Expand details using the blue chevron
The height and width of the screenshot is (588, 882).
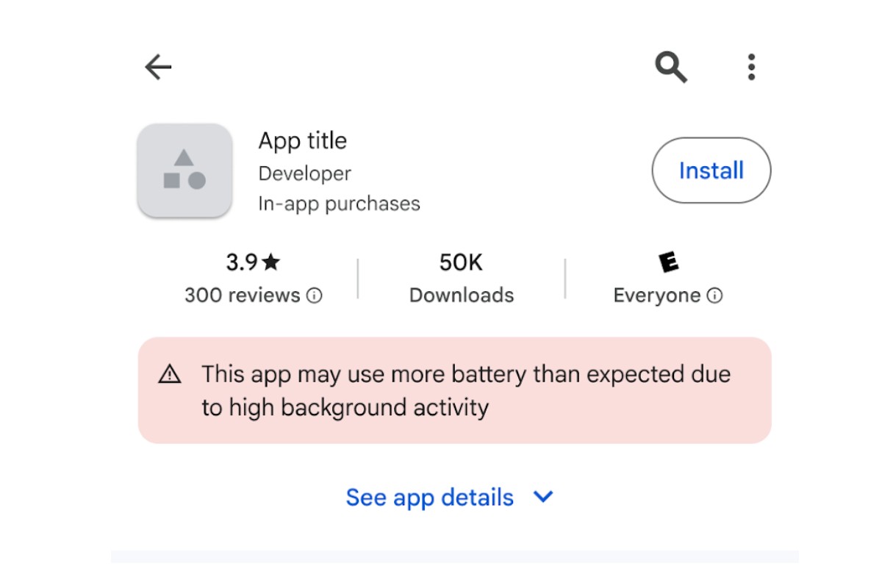coord(542,498)
